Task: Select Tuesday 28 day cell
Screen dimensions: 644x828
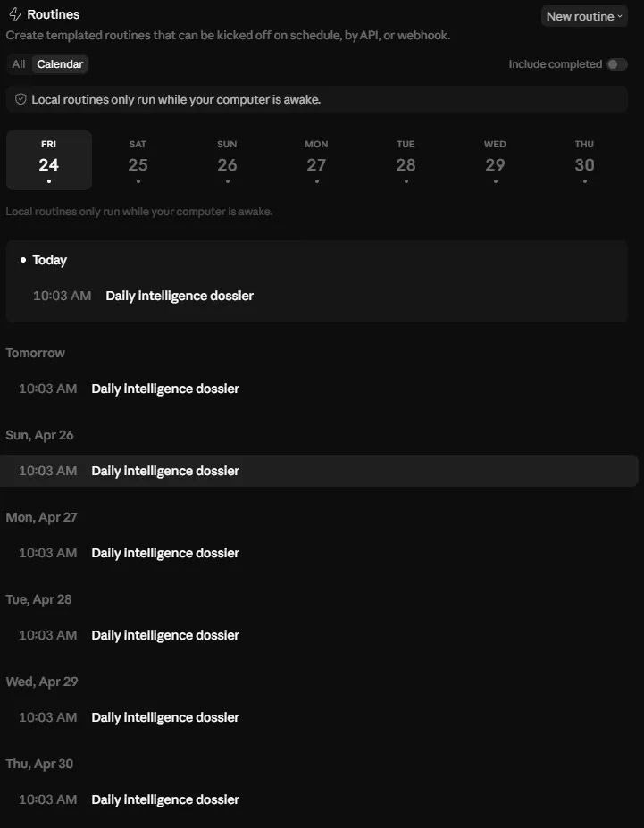Action: (x=406, y=160)
